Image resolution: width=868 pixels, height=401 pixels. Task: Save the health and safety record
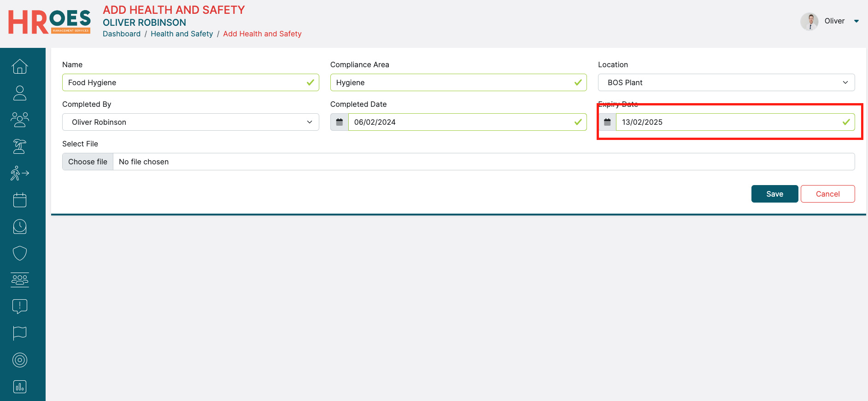click(774, 194)
